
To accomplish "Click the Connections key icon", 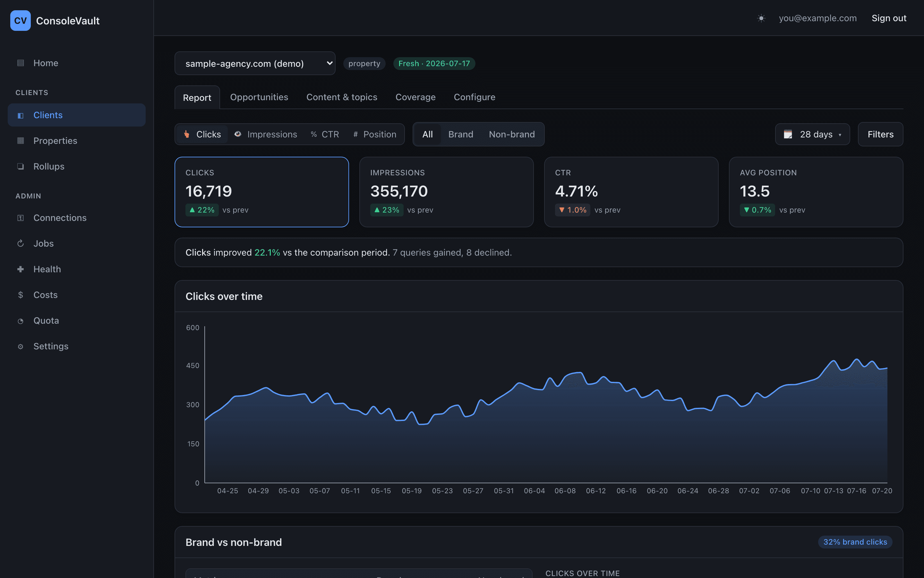I will pos(21,218).
